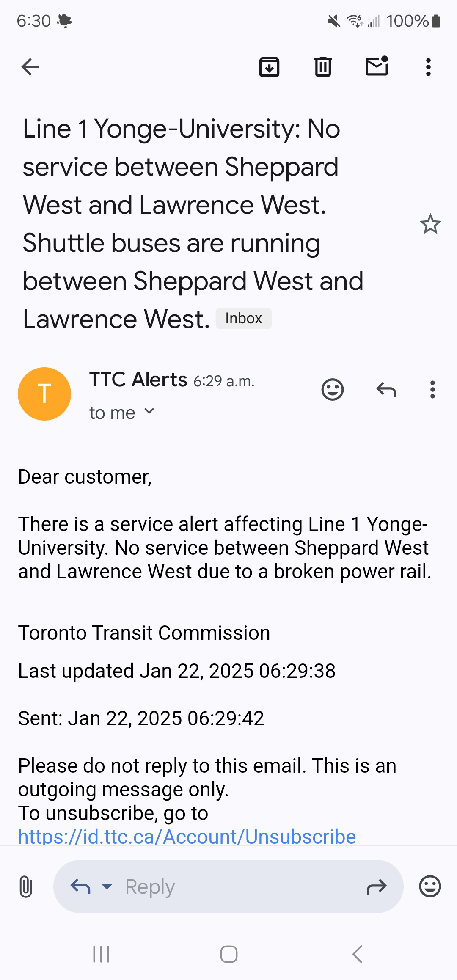Mark this email as unread
Screen dimensions: 457x980
377,66
